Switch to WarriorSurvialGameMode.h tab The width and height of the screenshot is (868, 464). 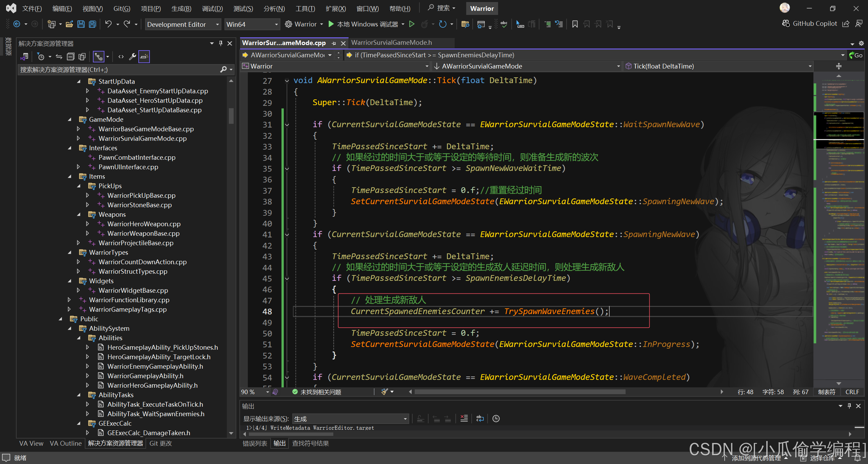(391, 42)
